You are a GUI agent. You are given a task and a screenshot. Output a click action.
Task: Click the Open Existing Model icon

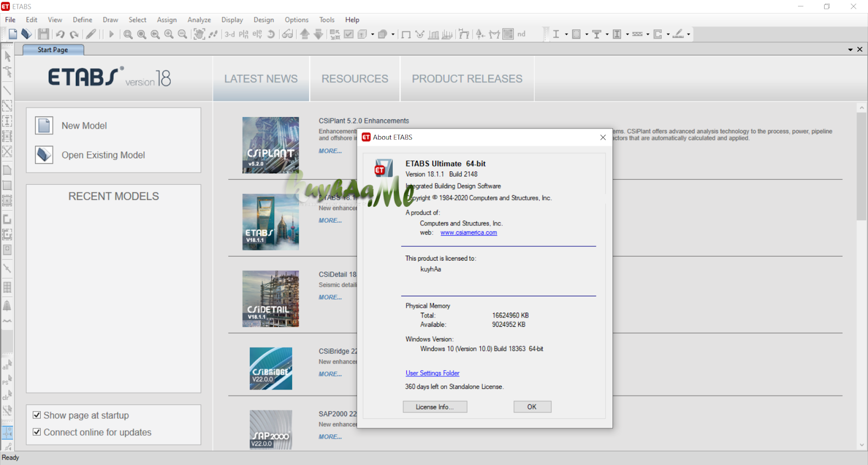point(44,155)
